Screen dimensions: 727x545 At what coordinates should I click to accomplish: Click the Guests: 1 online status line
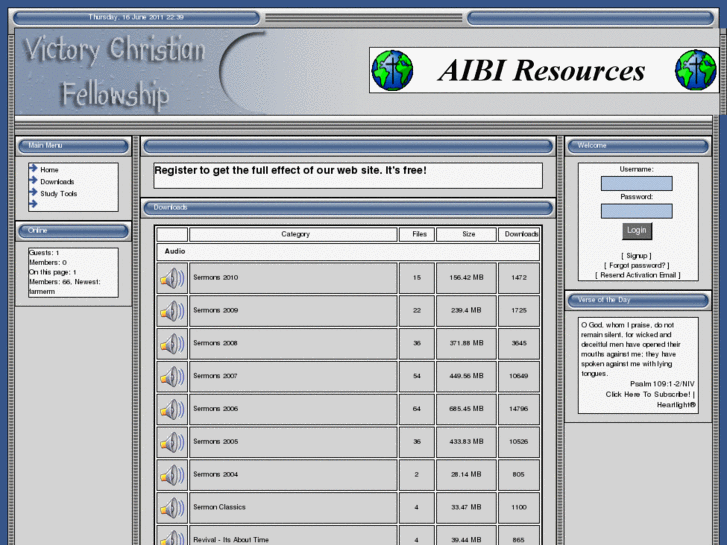coord(44,253)
